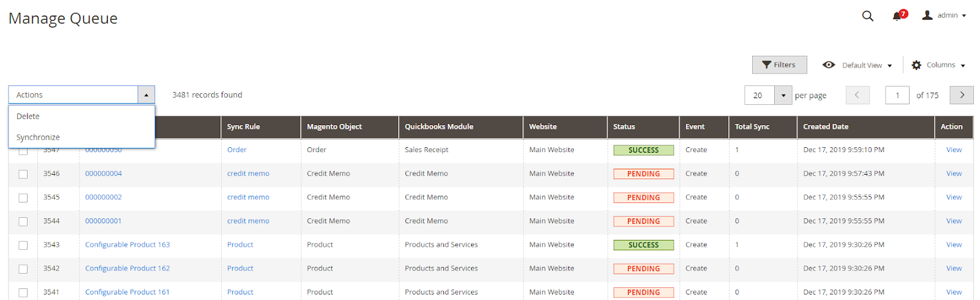Choose Synchronize from Actions menu

pos(38,137)
